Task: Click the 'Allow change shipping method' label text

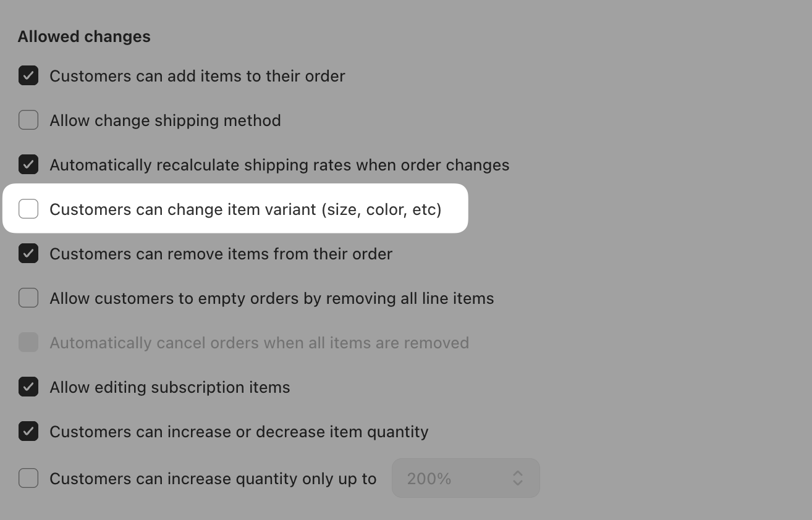Action: point(165,120)
